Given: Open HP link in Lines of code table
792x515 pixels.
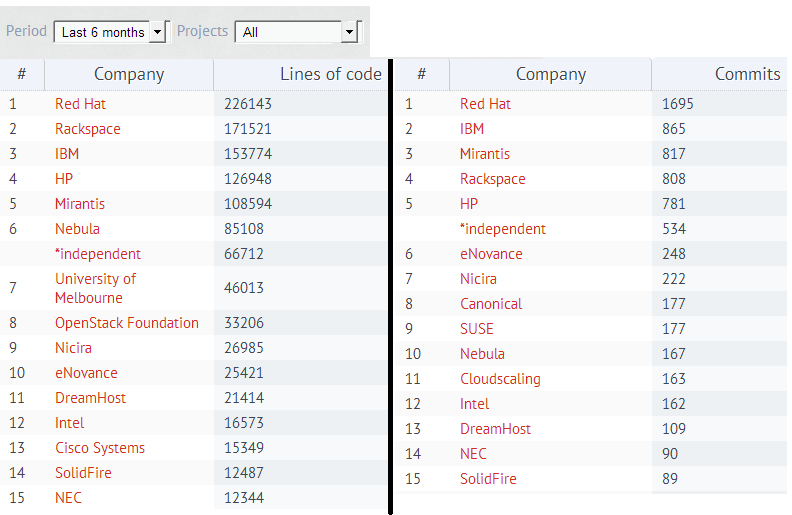Looking at the screenshot, I should pyautogui.click(x=64, y=179).
